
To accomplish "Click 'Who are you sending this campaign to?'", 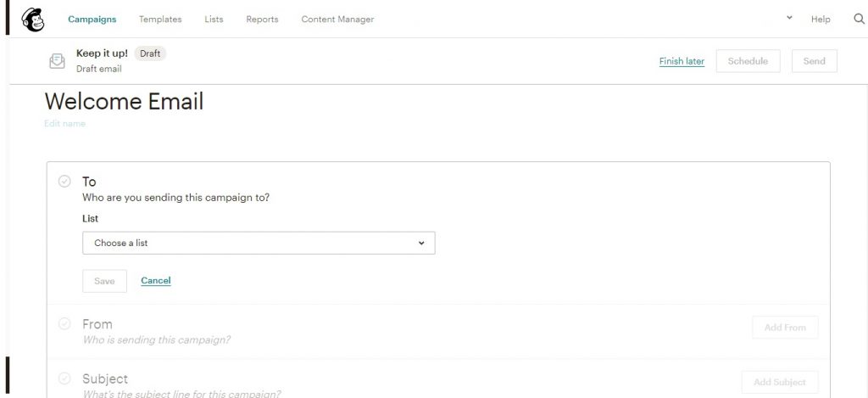I will 176,198.
